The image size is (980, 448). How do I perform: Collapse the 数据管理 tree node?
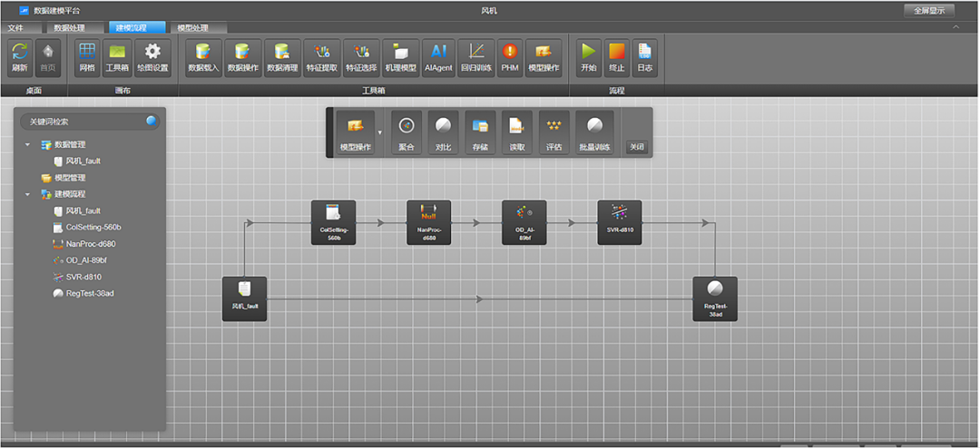27,145
